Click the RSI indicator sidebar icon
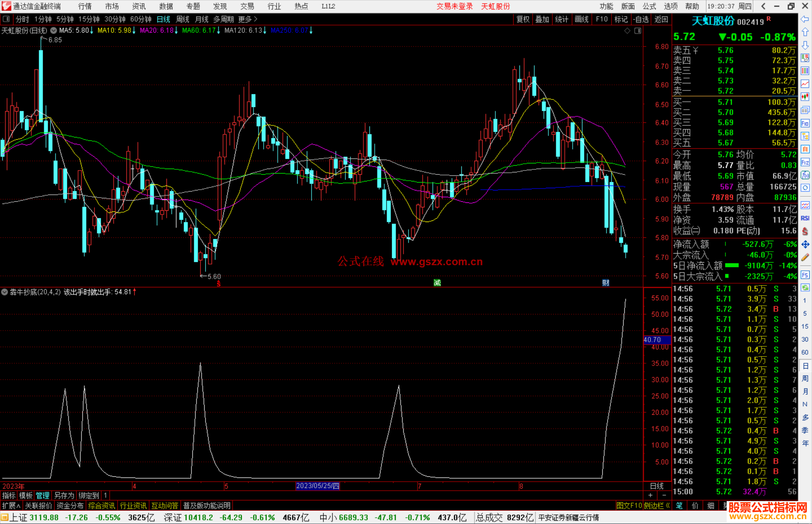812x524 pixels. (805, 218)
